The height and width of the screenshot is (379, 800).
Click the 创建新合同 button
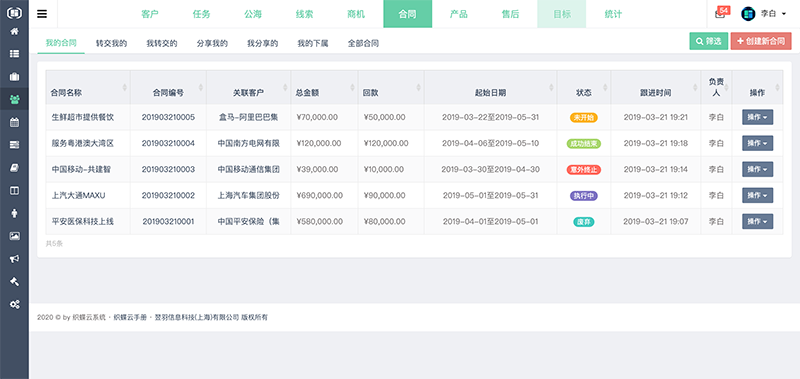pos(761,41)
